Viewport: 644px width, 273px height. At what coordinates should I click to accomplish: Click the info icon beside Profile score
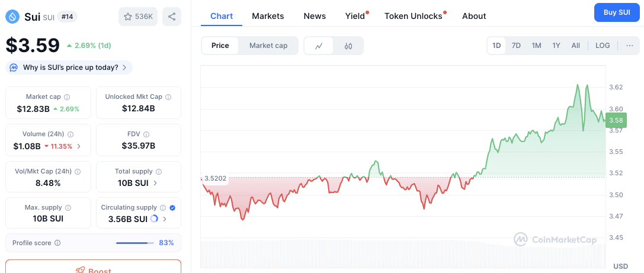[57, 243]
